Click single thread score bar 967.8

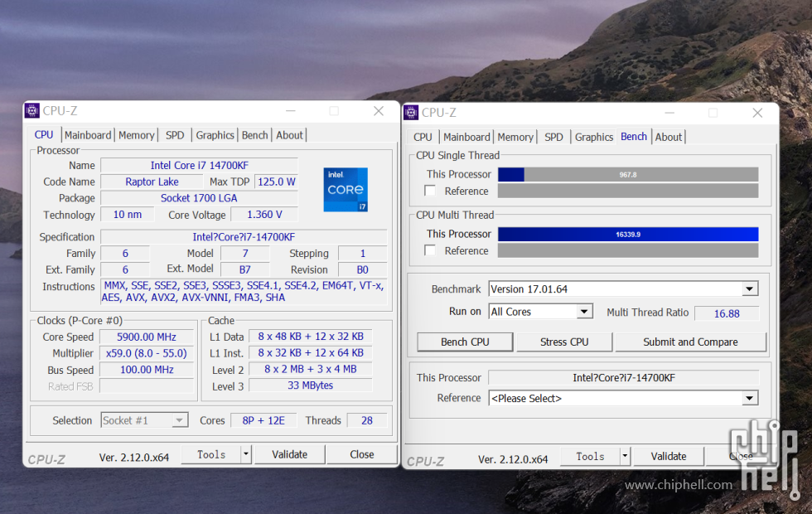click(x=628, y=175)
